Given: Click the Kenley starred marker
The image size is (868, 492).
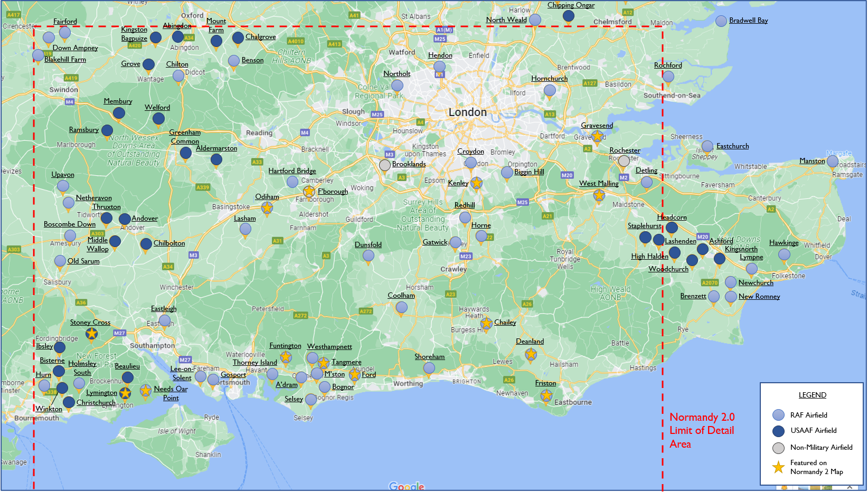Looking at the screenshot, I should [x=476, y=183].
